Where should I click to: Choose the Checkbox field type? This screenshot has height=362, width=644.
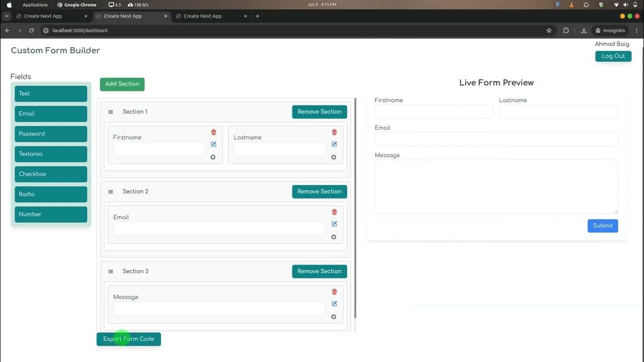tap(51, 174)
